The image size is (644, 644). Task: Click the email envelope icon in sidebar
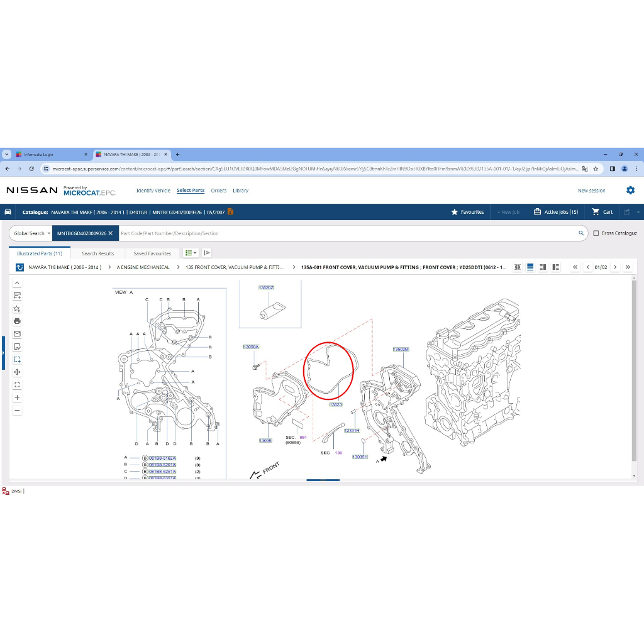[17, 334]
